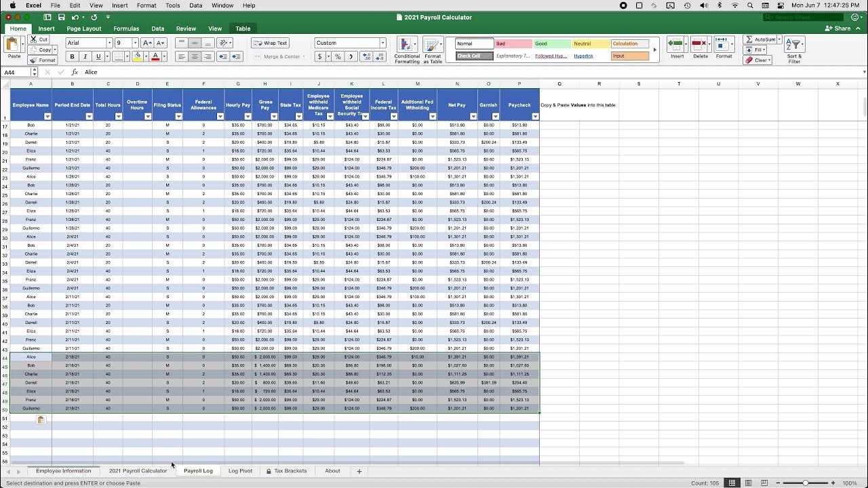Toggle Bold formatting

click(73, 57)
